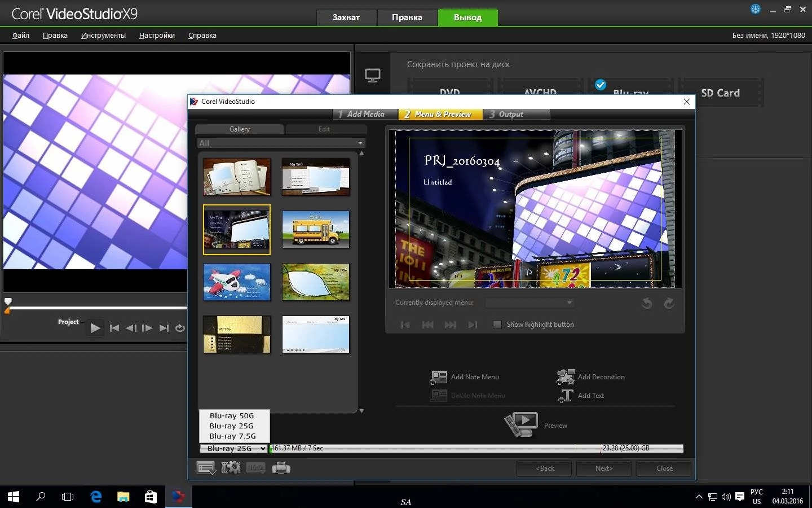Open the settings and options list icon

coord(206,468)
